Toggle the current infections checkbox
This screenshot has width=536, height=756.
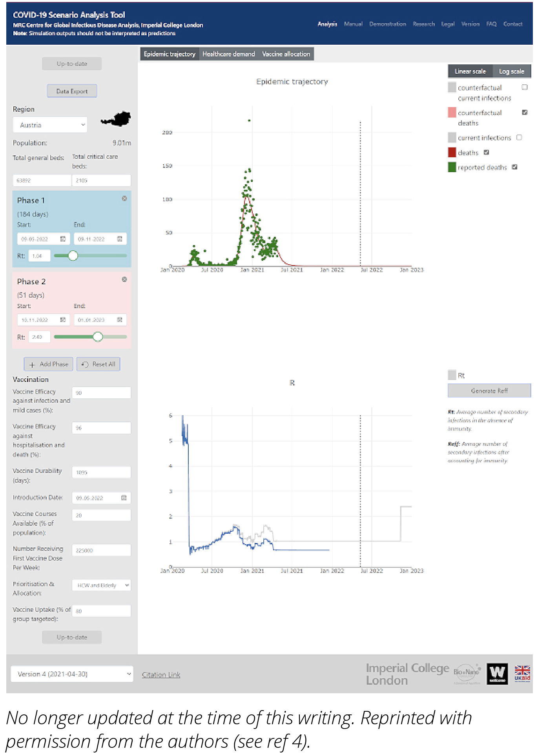(x=519, y=137)
